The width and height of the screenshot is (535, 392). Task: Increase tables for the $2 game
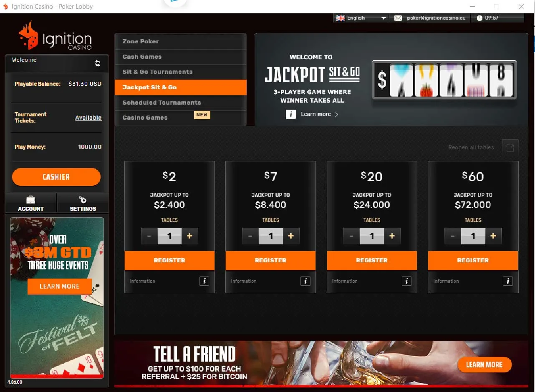[189, 236]
